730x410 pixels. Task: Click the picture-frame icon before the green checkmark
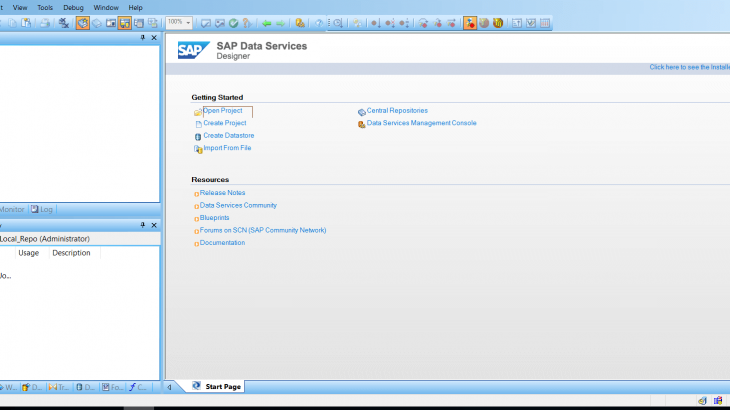coord(220,23)
